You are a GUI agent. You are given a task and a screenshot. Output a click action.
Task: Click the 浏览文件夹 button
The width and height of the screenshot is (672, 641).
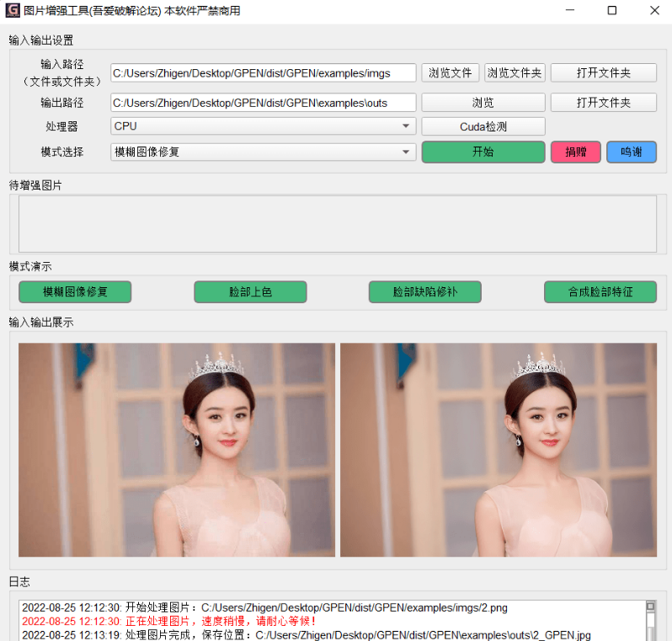click(x=515, y=73)
